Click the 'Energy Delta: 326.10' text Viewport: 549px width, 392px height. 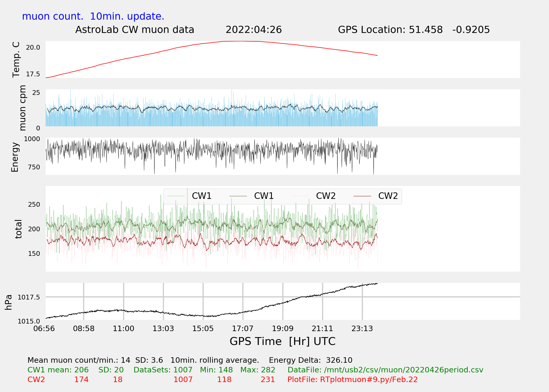[x=311, y=360]
